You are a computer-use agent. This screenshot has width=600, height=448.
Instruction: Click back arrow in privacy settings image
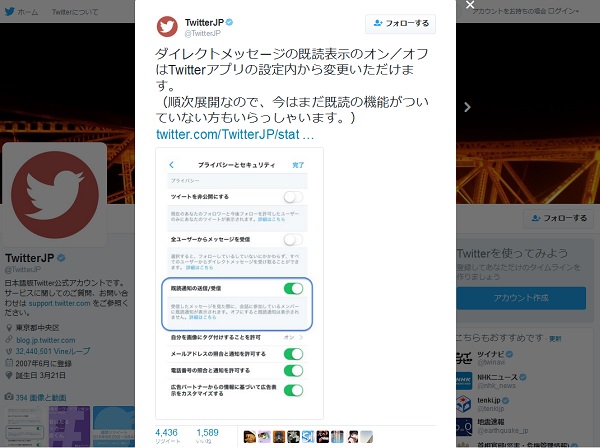pos(171,165)
